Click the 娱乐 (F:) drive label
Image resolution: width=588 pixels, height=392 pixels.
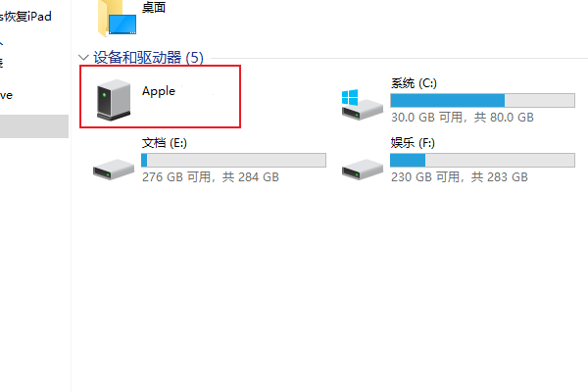413,143
